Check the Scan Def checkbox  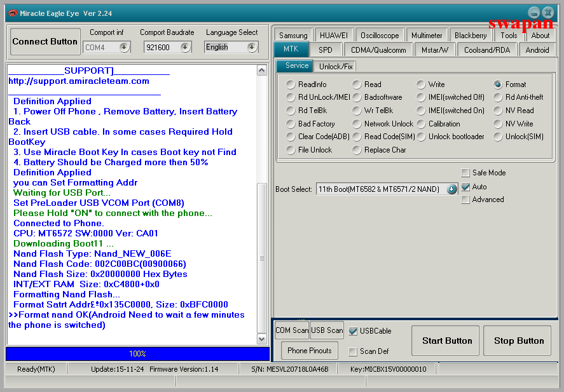coord(353,351)
